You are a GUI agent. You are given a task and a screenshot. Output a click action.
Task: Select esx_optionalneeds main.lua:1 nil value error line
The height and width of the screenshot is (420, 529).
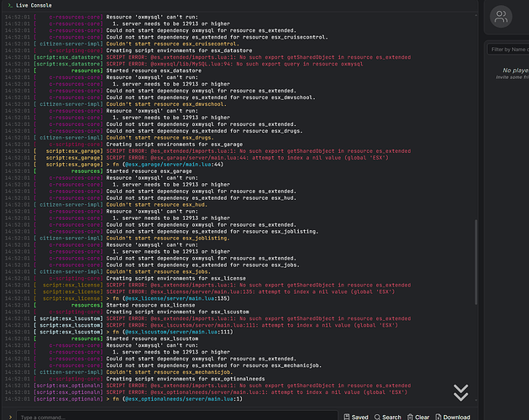pyautogui.click(x=257, y=392)
